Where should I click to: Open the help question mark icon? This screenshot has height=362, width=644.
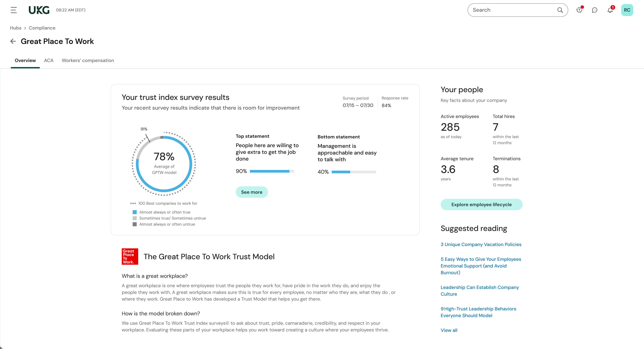point(579,10)
